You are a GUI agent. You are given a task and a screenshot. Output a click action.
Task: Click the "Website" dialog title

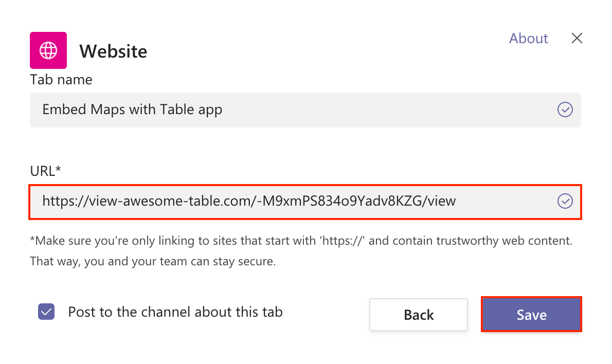113,51
